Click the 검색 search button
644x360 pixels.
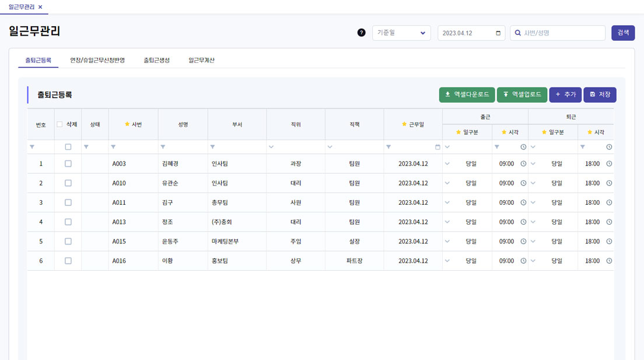click(x=623, y=33)
